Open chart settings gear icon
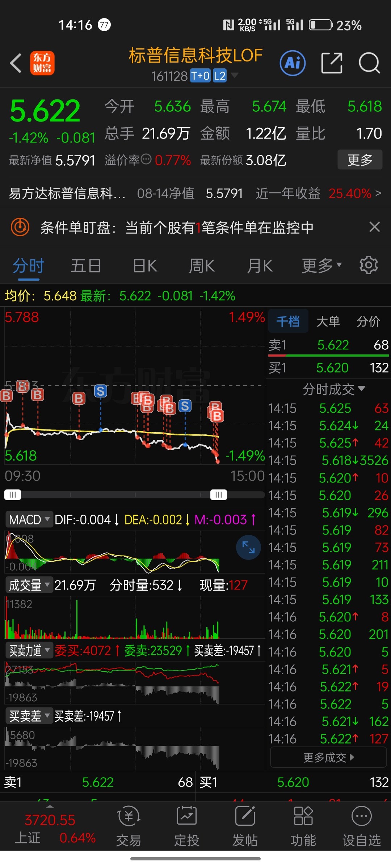The height and width of the screenshot is (868, 391). point(369,265)
